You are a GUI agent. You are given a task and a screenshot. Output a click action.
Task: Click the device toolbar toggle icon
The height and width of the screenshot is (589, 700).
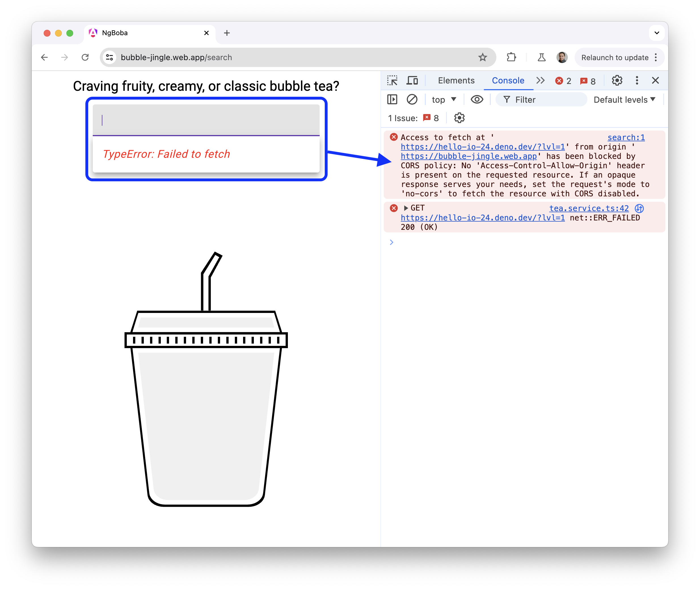click(x=412, y=81)
